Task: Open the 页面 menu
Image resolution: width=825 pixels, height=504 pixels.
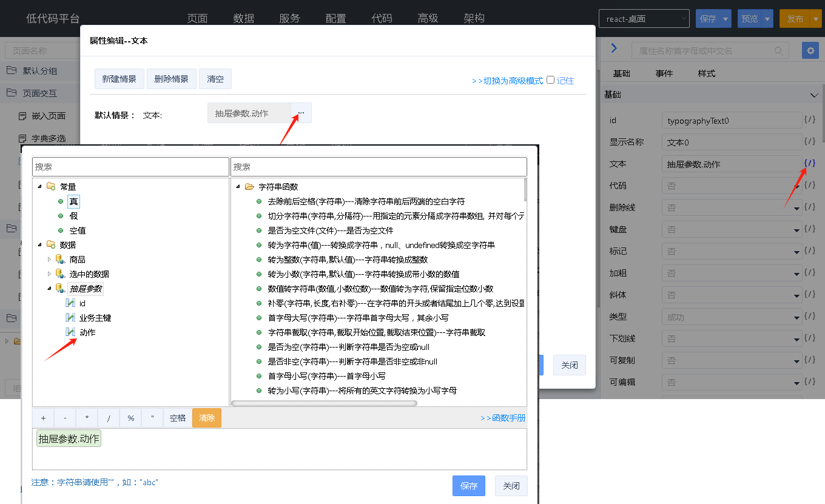Action: coord(198,18)
